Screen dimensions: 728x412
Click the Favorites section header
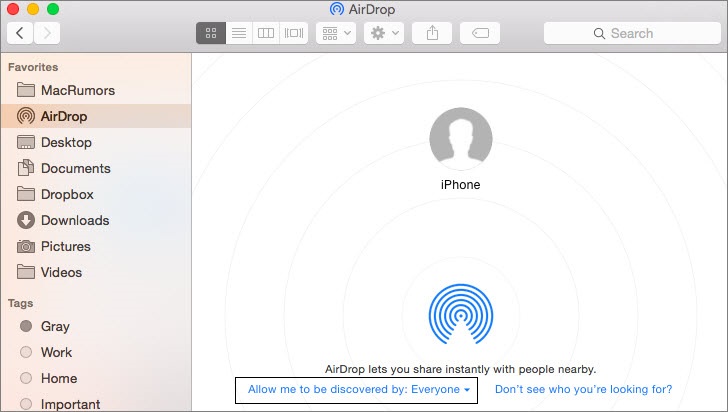pyautogui.click(x=33, y=67)
